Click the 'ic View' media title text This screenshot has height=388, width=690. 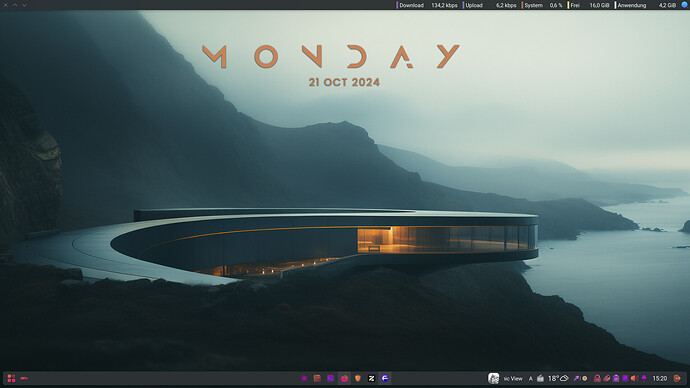click(x=513, y=379)
